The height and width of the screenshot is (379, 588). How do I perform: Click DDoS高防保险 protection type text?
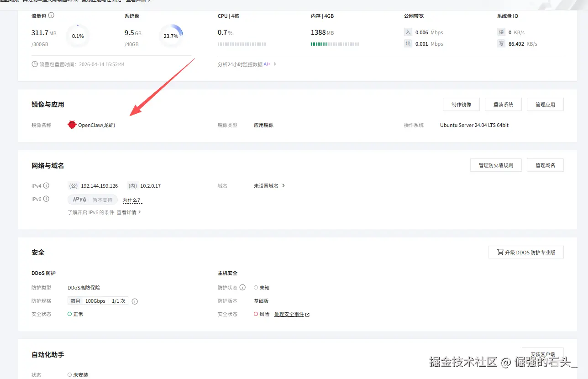click(x=84, y=288)
